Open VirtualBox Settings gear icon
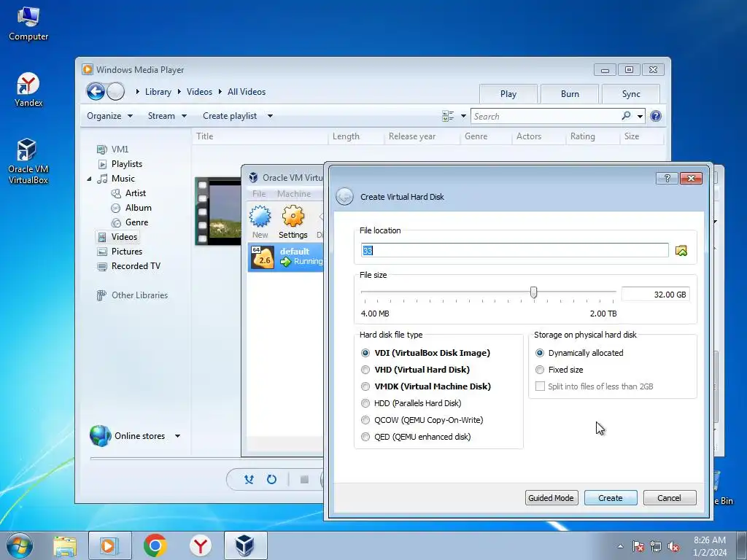This screenshot has height=560, width=747. [293, 222]
